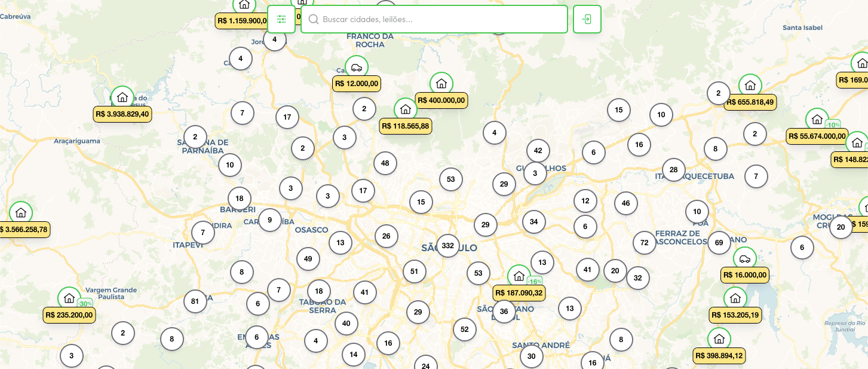
Task: Click the house pin above R$ 655.818,49
Action: (751, 85)
